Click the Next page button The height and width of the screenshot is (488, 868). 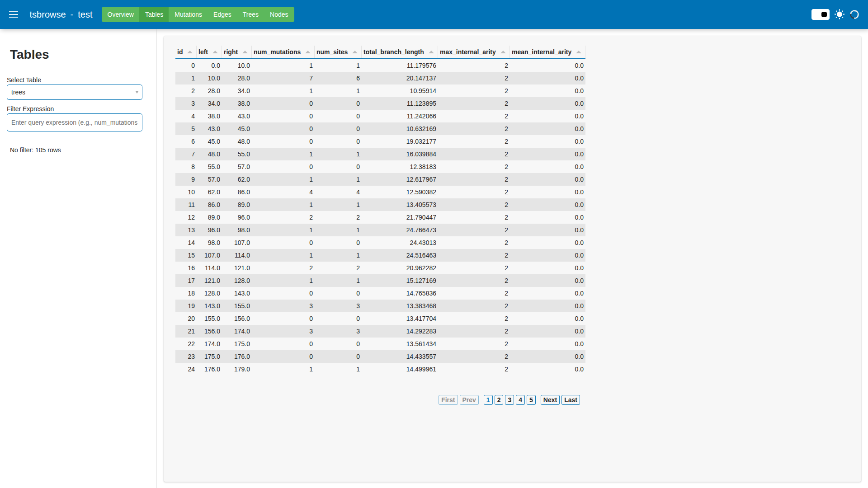click(550, 400)
